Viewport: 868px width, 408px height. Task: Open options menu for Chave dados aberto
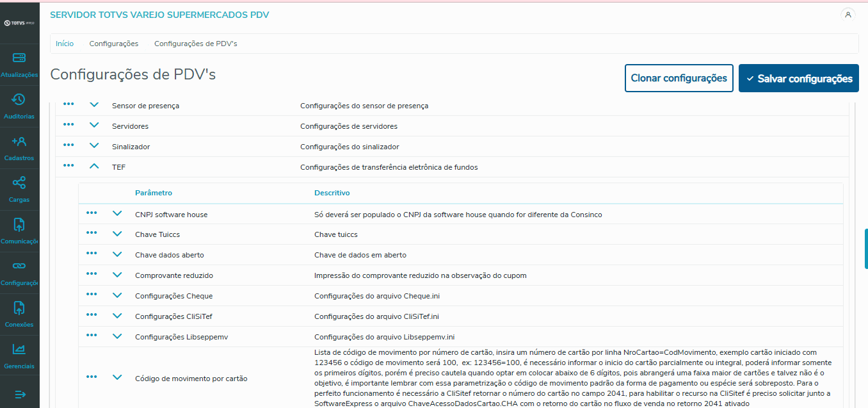(92, 254)
